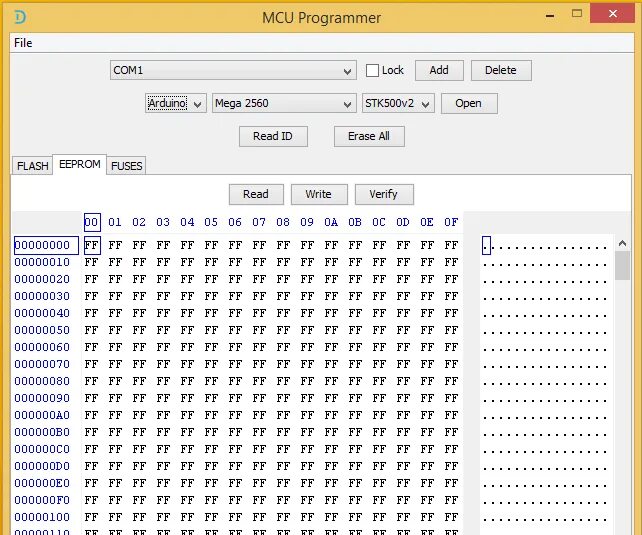Select column header 0A in hex view
This screenshot has height=535, width=642.
pos(331,222)
